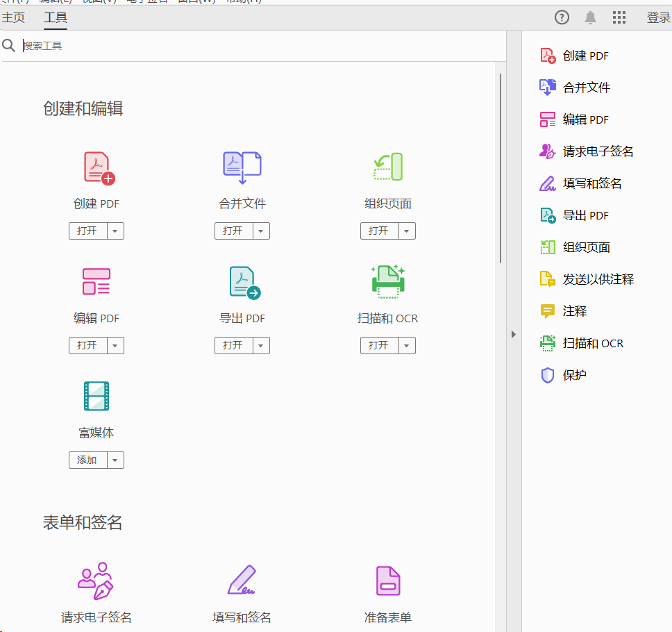The image size is (672, 632).
Task: Expand dropdown arrow next to 扫描和 OCR 打开
Action: coord(407,346)
